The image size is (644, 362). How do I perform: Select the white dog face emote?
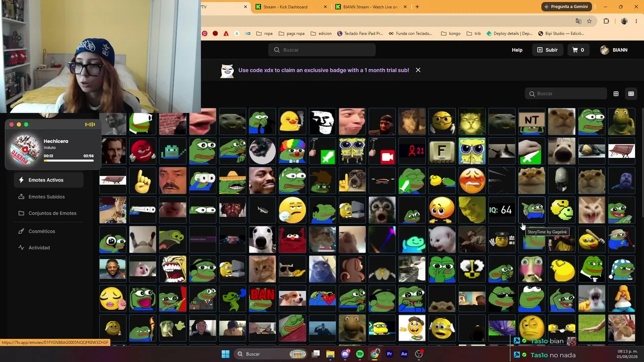(x=262, y=240)
